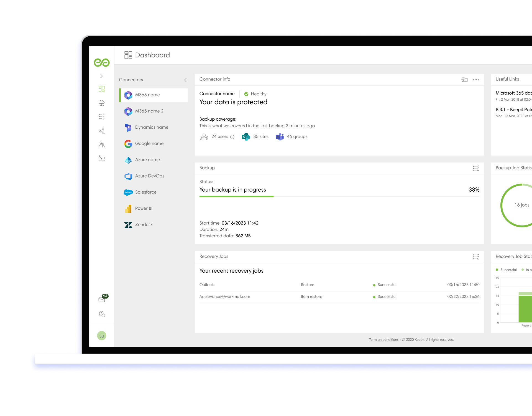Open the SU user avatar menu
The image size is (532, 416).
102,336
